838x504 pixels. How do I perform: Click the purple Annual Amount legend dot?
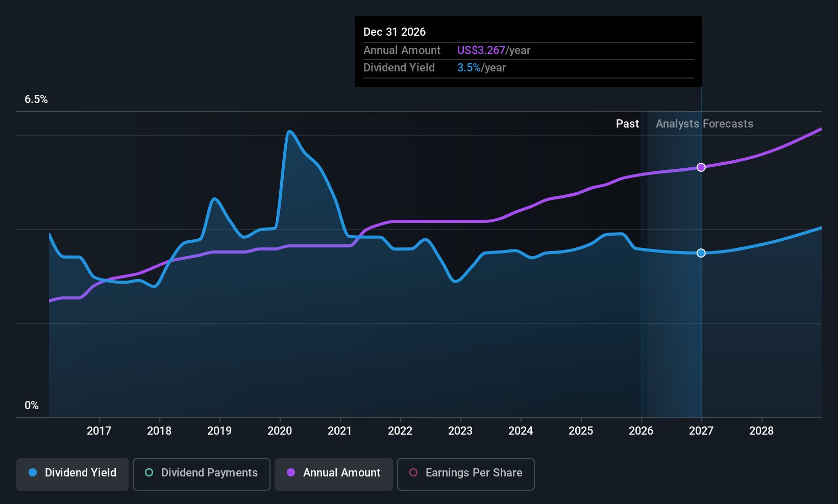[x=291, y=472]
